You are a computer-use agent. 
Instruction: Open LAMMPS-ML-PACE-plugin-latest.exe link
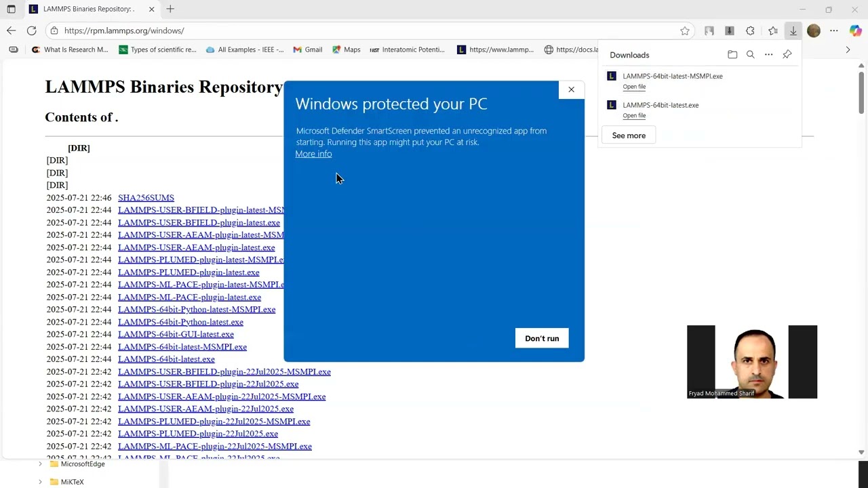[x=189, y=297]
